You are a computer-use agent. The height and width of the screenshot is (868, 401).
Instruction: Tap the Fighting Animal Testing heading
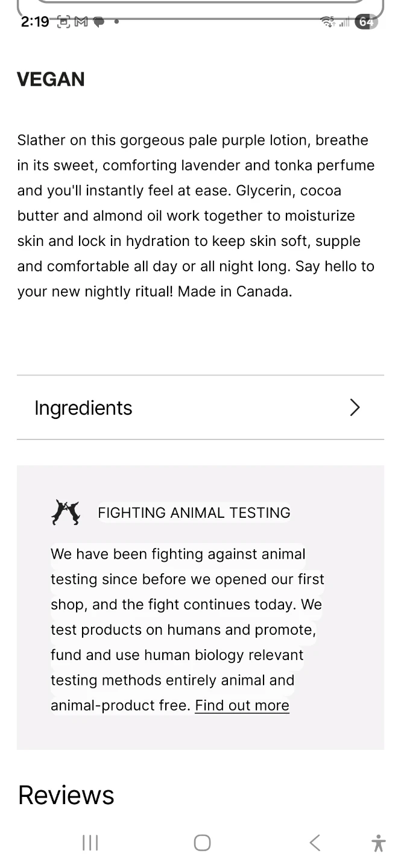[194, 513]
